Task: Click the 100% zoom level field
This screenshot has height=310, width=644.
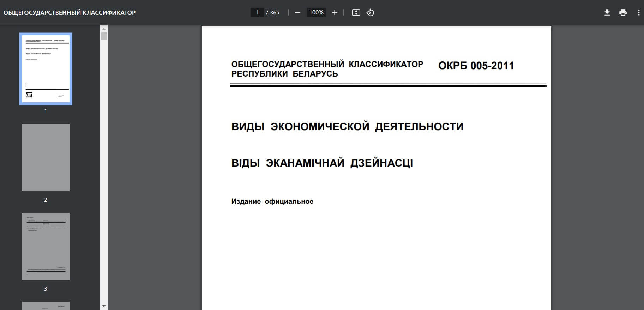Action: click(316, 13)
